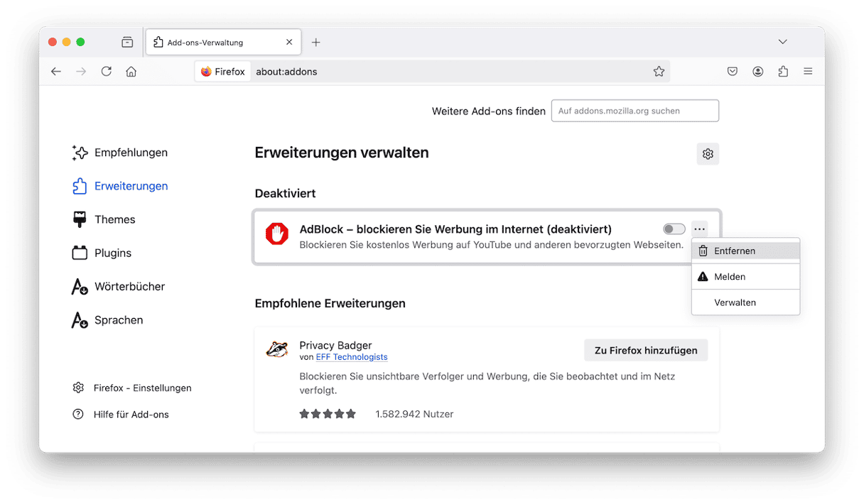Open Plugins category in the sidebar
The image size is (864, 504).
point(102,253)
